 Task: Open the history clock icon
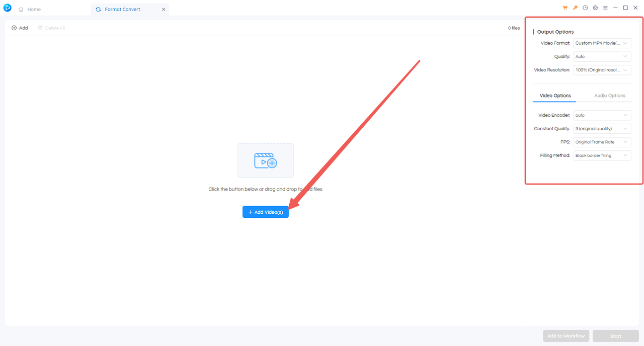585,8
